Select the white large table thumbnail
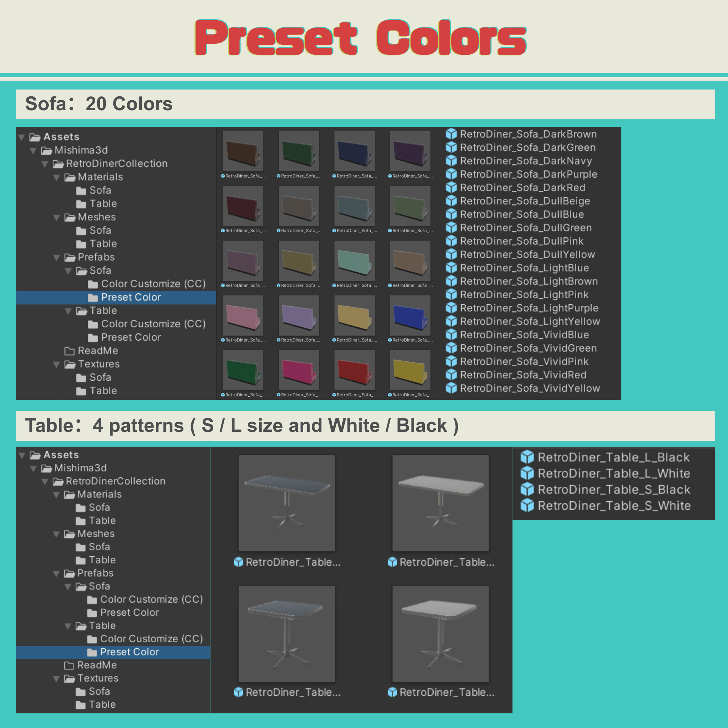The height and width of the screenshot is (728, 728). 440,503
